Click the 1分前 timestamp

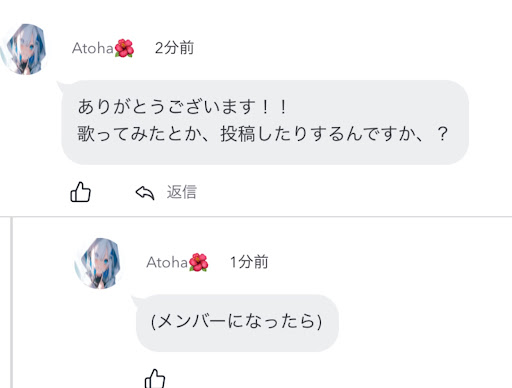[249, 262]
